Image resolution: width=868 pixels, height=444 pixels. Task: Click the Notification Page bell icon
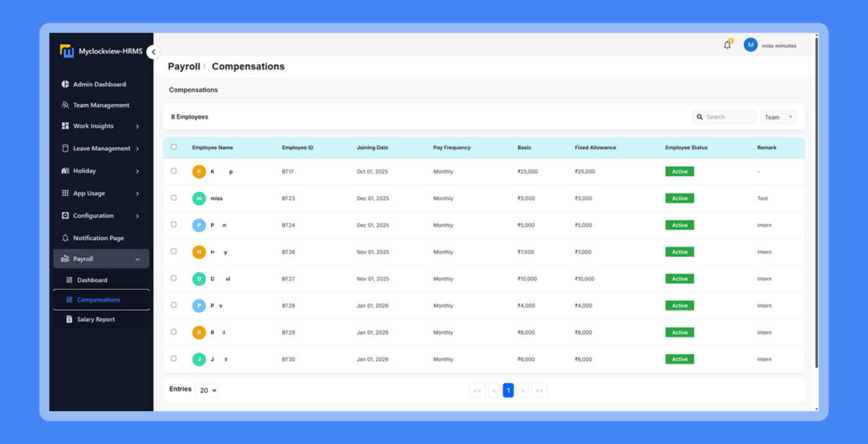[x=65, y=238]
